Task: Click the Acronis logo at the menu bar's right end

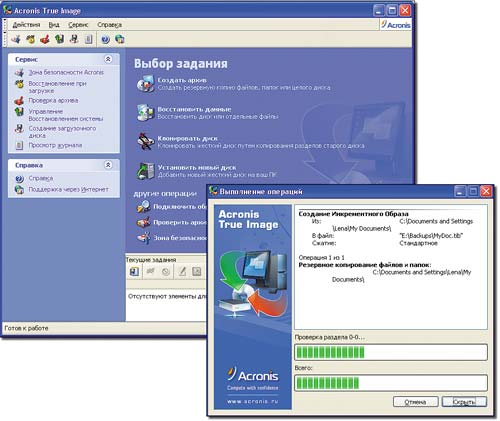Action: tap(396, 25)
